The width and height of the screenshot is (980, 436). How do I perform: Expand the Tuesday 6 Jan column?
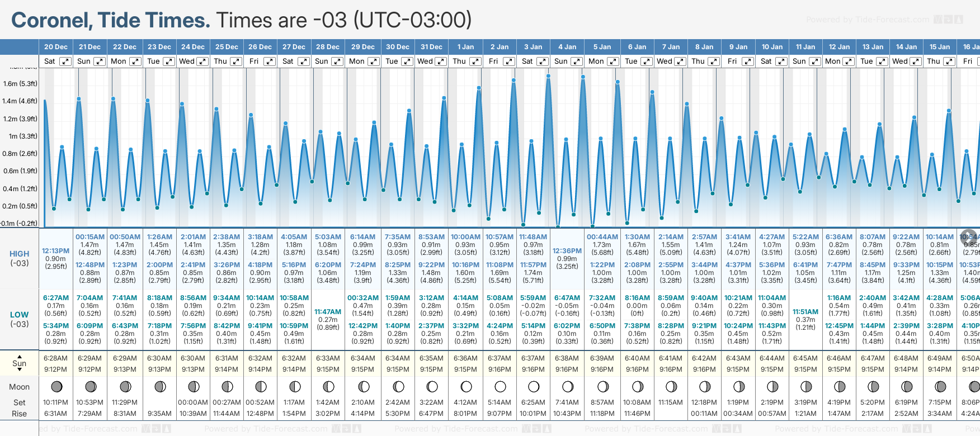(646, 61)
